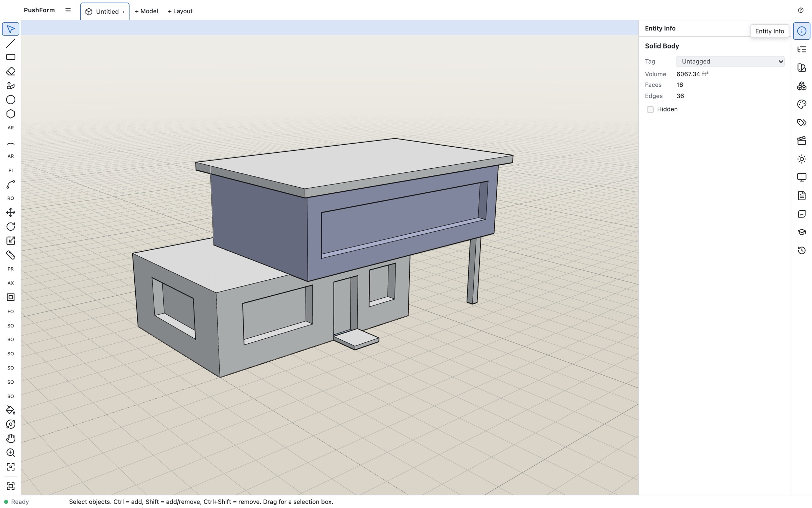Screen dimensions: 812x508
Task: Open the Tag dropdown showing Untagged
Action: coord(730,61)
